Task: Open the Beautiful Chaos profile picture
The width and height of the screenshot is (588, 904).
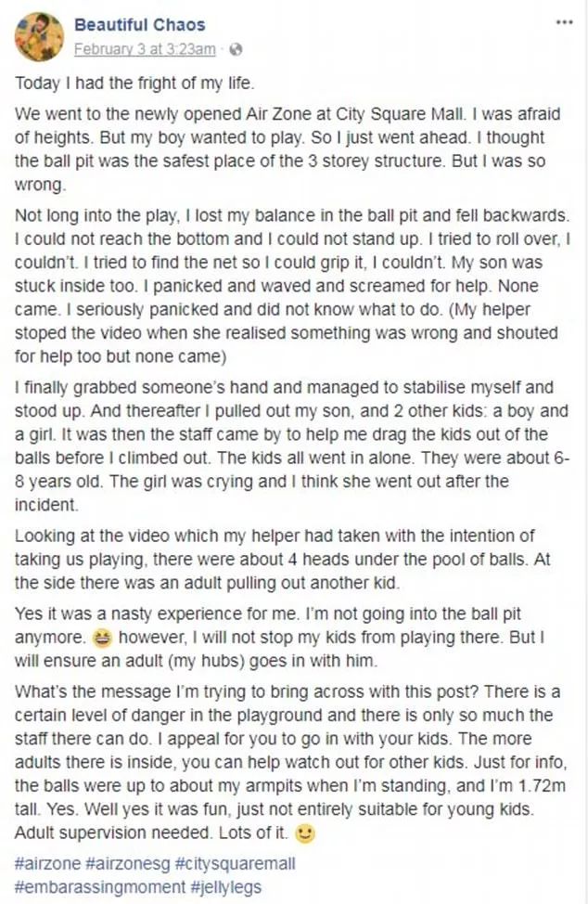Action: pos(39,36)
